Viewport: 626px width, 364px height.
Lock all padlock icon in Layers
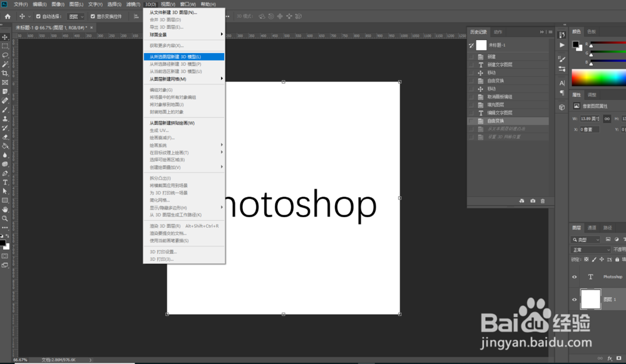click(617, 259)
